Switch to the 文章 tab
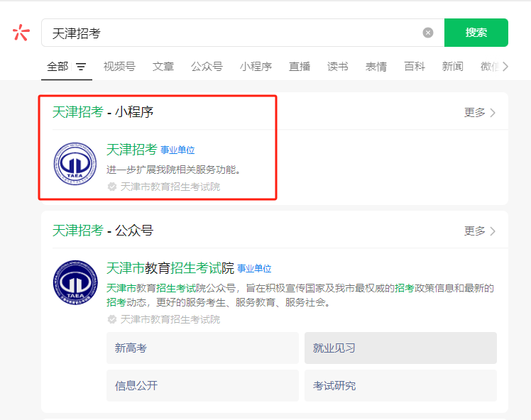 (163, 66)
